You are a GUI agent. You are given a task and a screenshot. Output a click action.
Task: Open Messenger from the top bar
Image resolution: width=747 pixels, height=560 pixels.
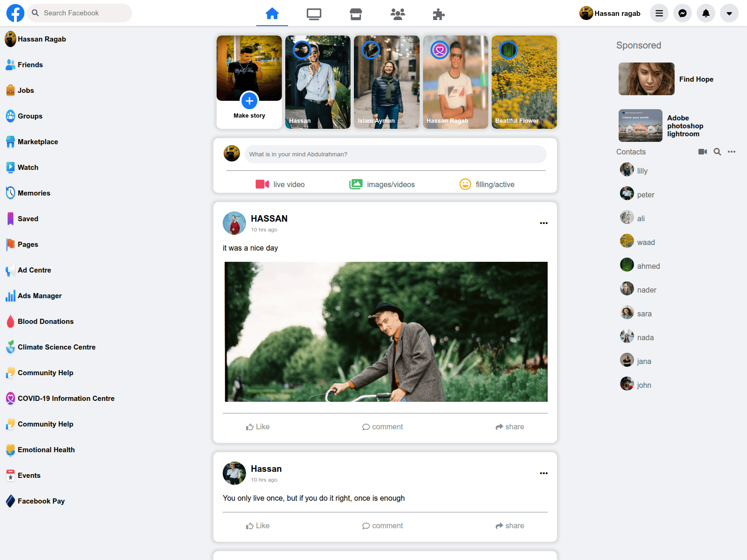[x=683, y=13]
